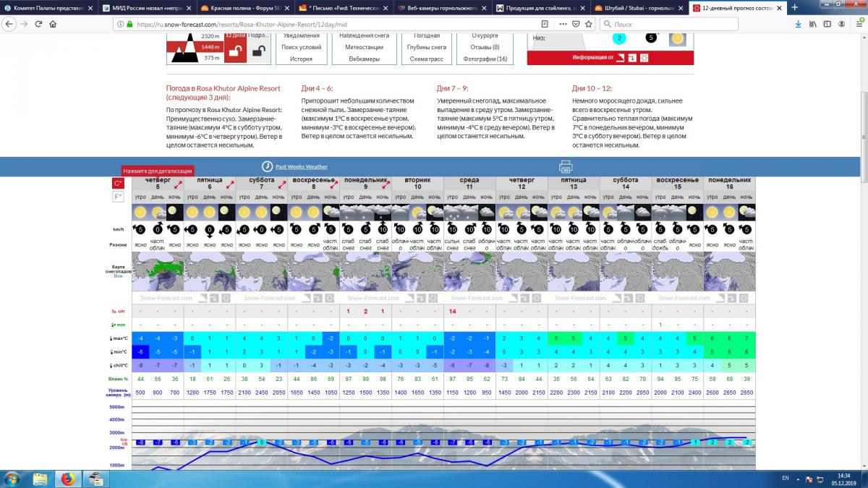Viewport: 868px width, 488px height.
Task: Switch to the Продукция для стайлинга tab
Action: [539, 8]
